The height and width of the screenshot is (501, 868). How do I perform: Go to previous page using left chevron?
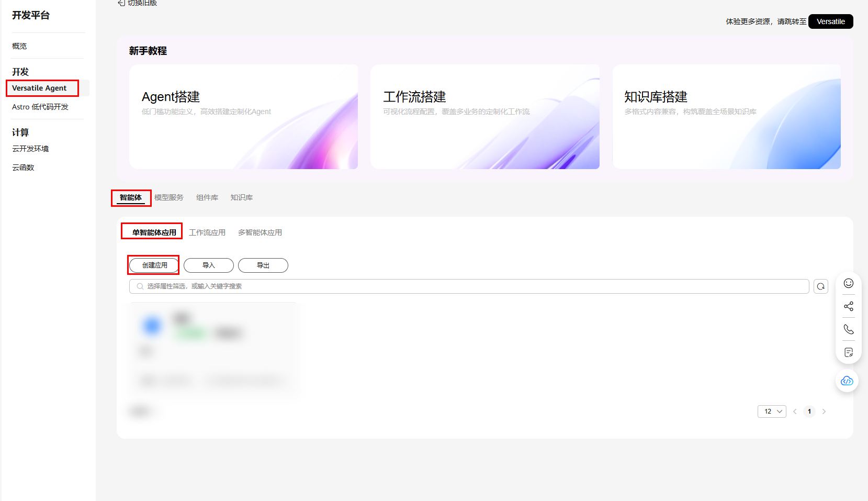795,411
